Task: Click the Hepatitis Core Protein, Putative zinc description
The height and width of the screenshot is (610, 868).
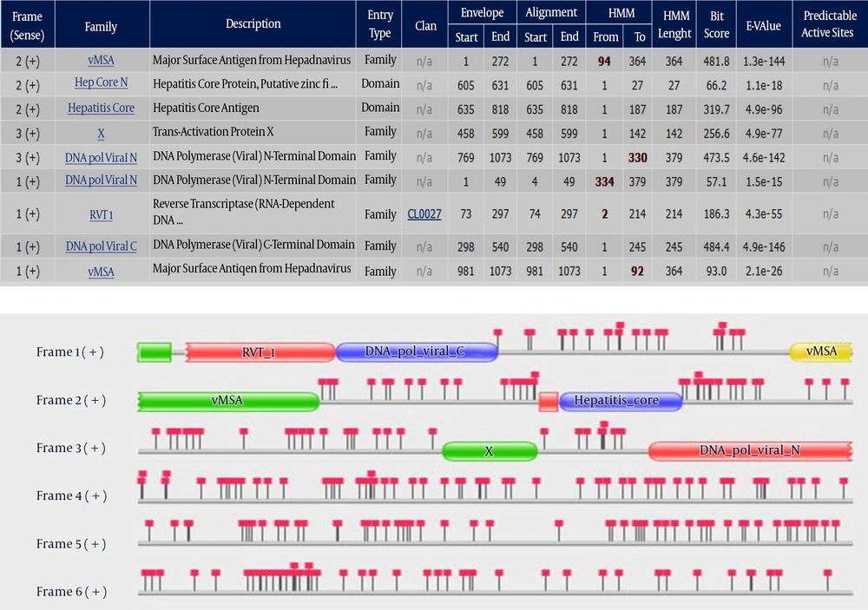Action: point(246,84)
